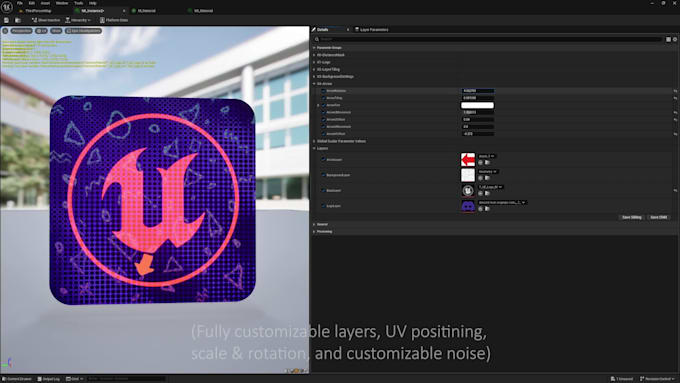Click the UE logo texture thumbnail
This screenshot has height=383, width=680.
(x=468, y=190)
